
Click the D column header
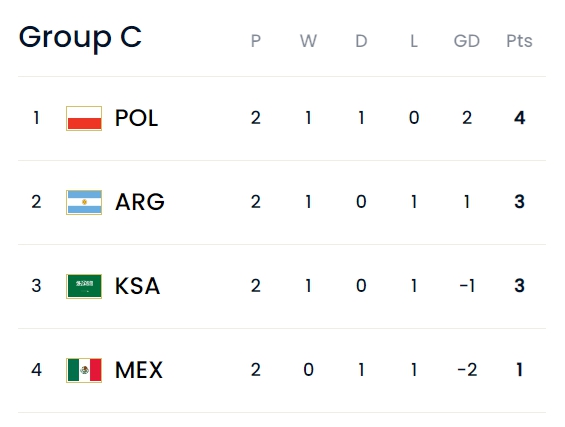(x=361, y=41)
